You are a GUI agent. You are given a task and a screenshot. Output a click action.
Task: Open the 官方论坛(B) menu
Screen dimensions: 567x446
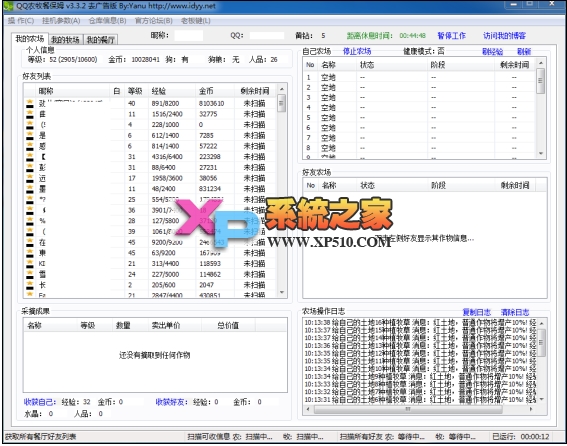click(153, 21)
